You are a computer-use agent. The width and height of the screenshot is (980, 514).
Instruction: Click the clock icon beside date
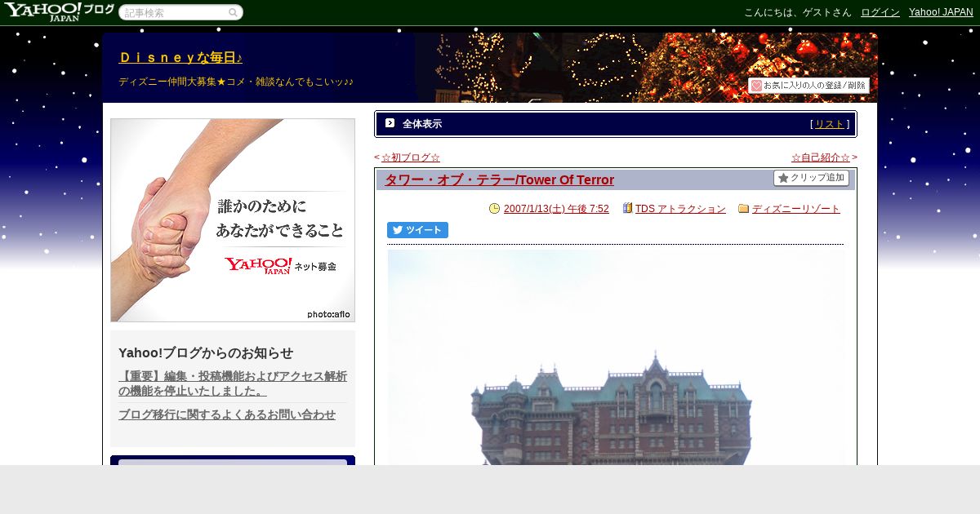[x=494, y=209]
